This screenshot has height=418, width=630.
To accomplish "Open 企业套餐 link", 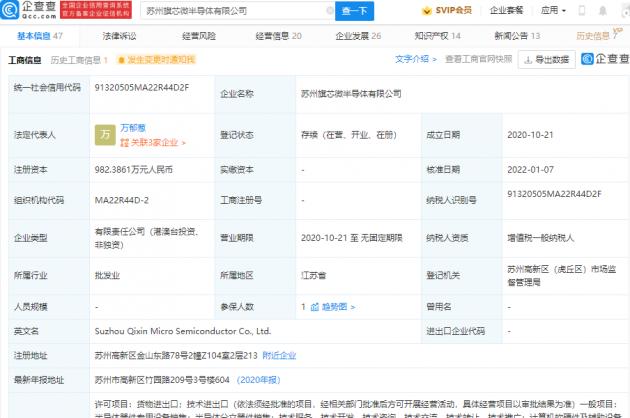I will pyautogui.click(x=506, y=10).
